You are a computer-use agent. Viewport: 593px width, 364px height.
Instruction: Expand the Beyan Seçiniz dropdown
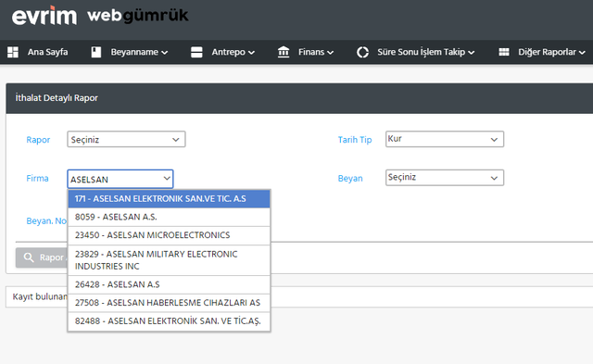point(445,178)
